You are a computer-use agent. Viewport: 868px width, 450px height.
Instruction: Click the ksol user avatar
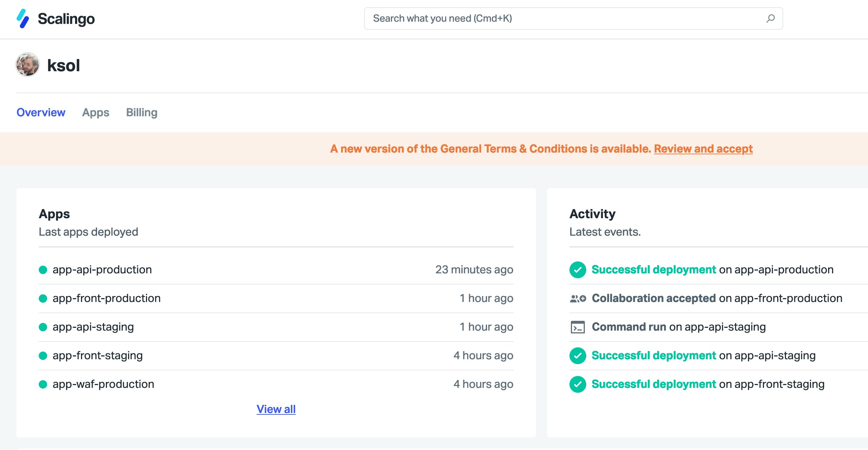tap(28, 65)
